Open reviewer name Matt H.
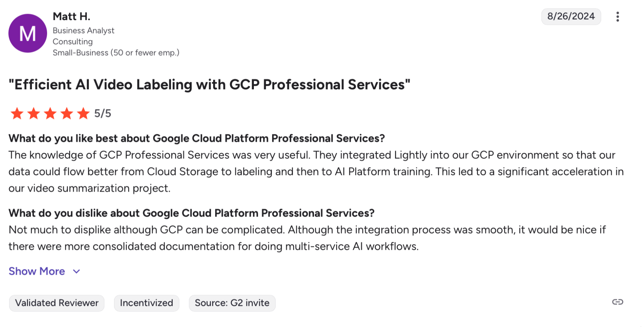The width and height of the screenshot is (644, 327). point(72,17)
